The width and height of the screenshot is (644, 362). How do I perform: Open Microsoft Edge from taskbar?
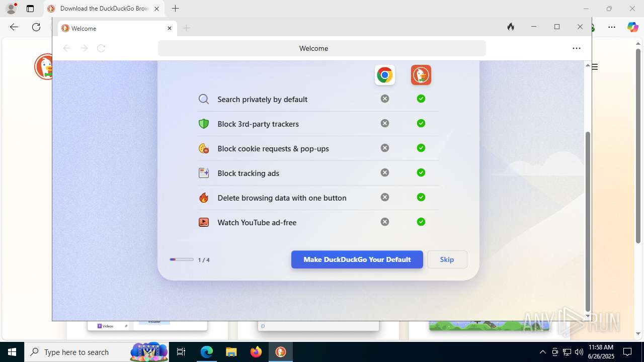coord(207,352)
